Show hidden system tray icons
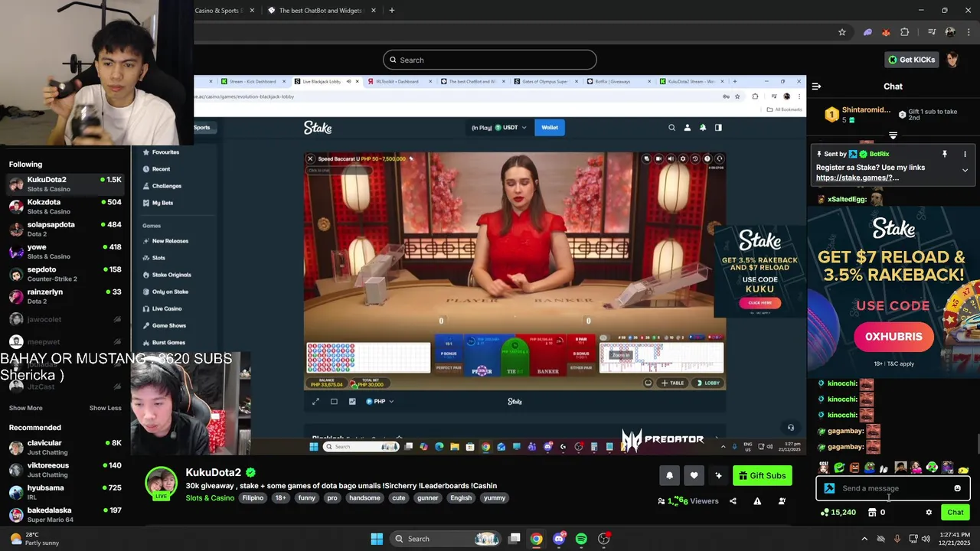980x551 pixels. pyautogui.click(x=865, y=539)
